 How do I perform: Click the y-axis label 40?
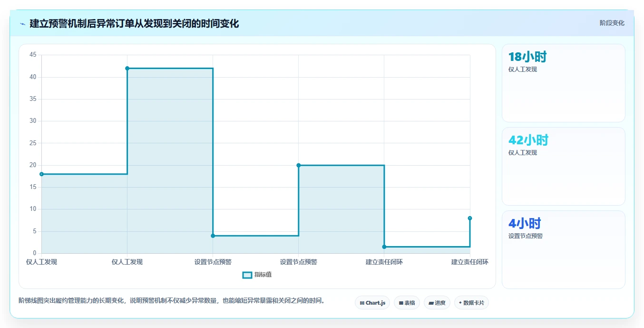click(x=33, y=77)
